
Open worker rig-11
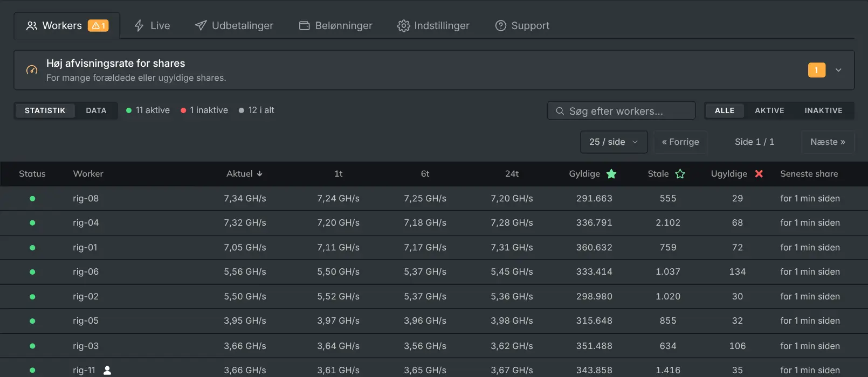(84, 371)
